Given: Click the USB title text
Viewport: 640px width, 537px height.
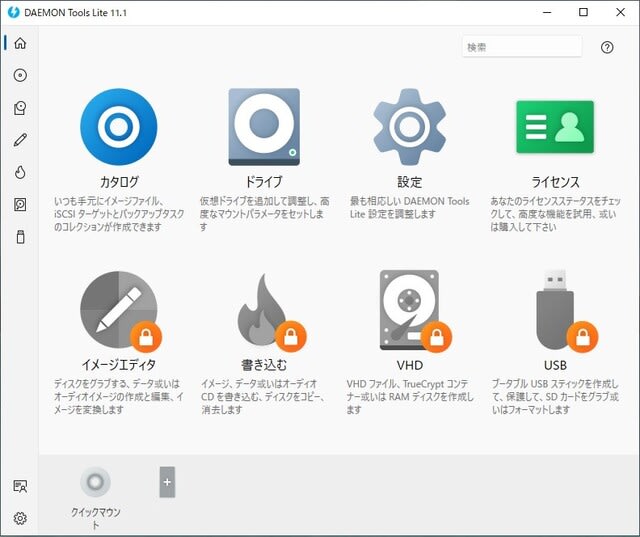Looking at the screenshot, I should [555, 365].
